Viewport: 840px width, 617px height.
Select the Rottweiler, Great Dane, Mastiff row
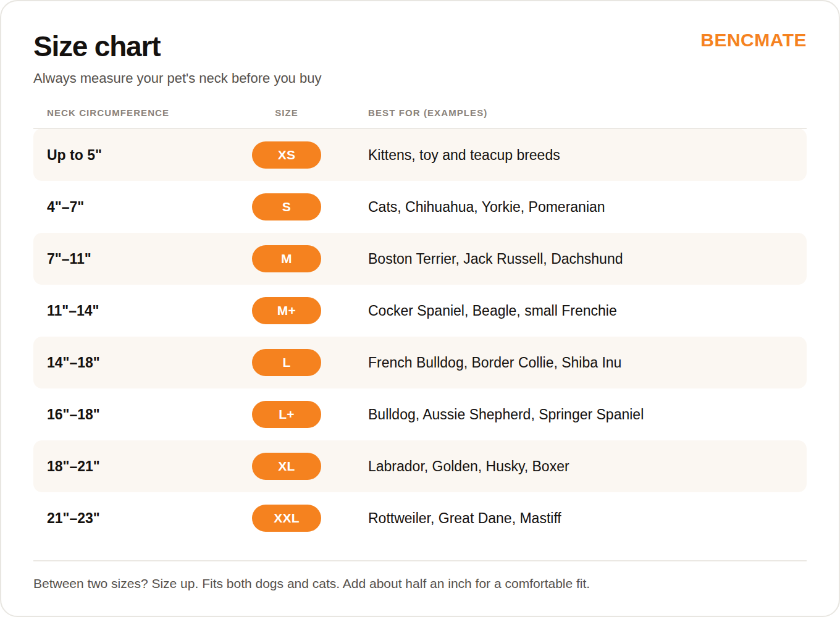point(420,518)
